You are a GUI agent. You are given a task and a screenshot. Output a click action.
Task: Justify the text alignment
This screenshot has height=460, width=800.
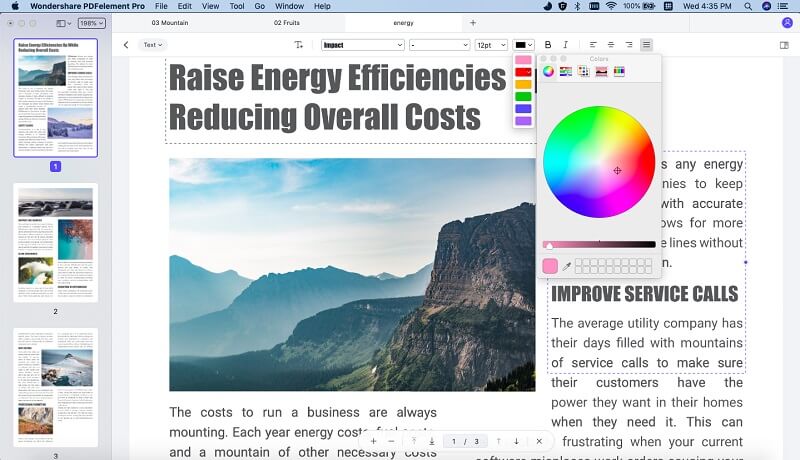646,45
